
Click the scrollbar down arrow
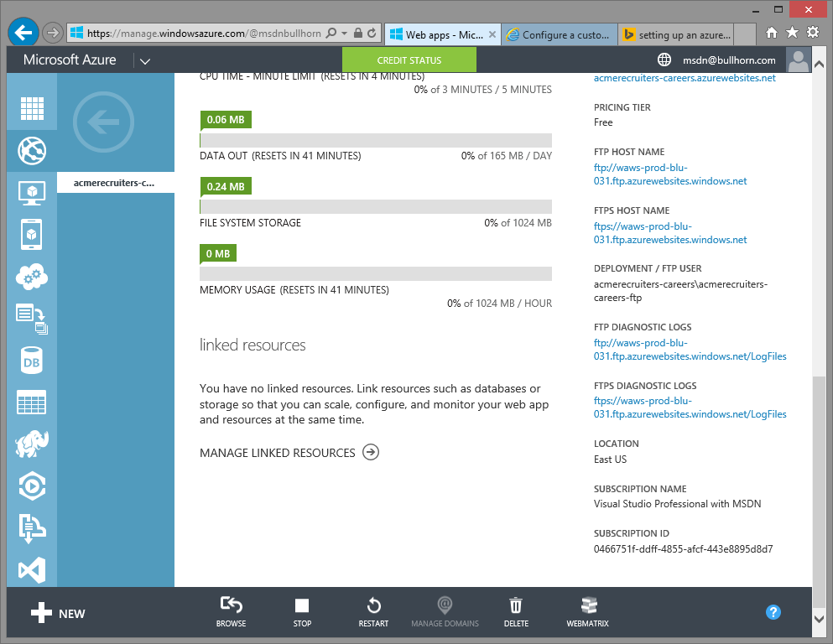click(819, 619)
